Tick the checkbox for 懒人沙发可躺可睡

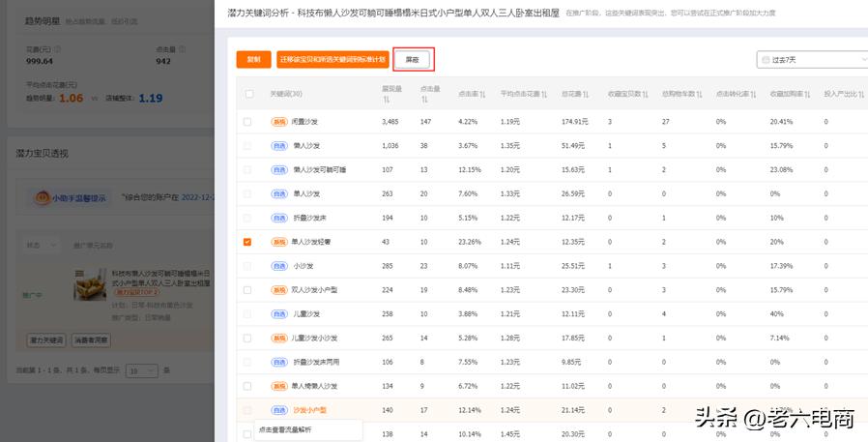pyautogui.click(x=246, y=170)
